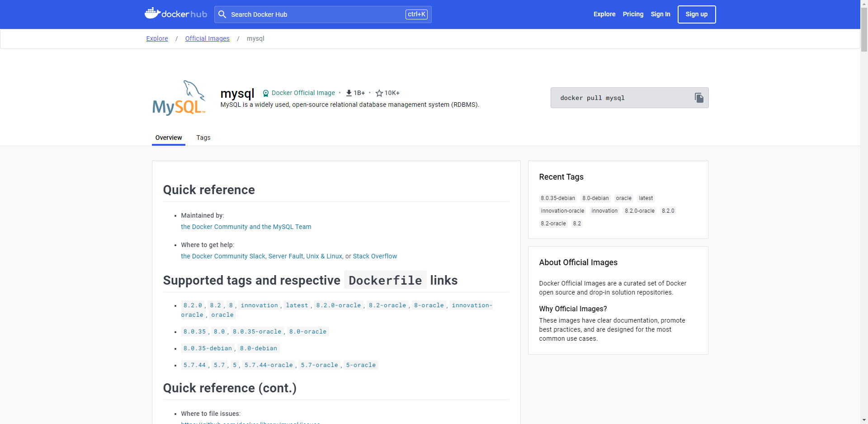This screenshot has width=868, height=424.
Task: Click the Docker Hub whale logo
Action: click(x=153, y=14)
